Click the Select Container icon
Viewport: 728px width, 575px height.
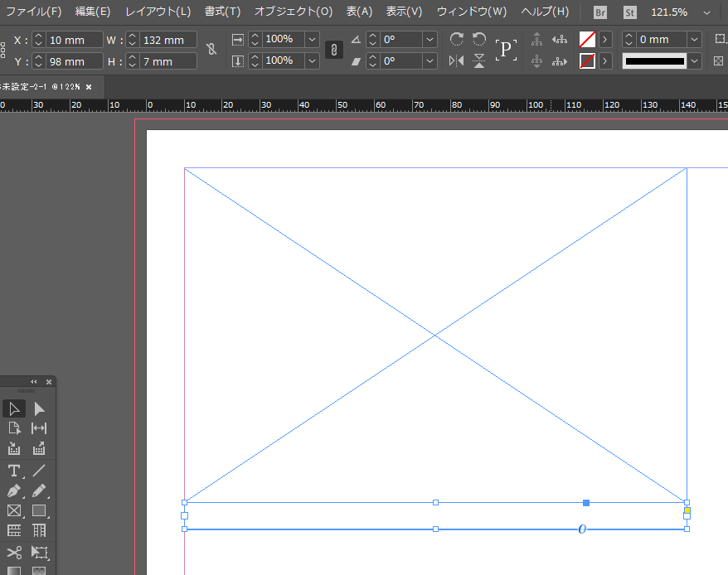tap(536, 39)
